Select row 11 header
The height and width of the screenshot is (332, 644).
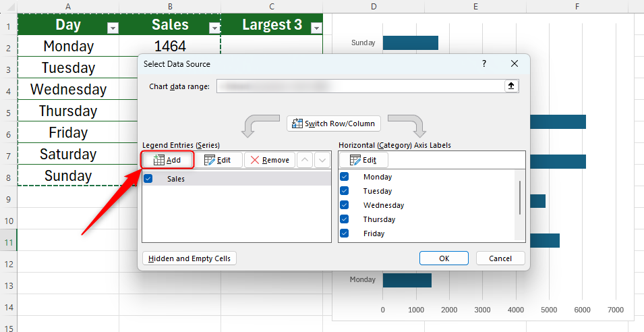[x=9, y=242]
